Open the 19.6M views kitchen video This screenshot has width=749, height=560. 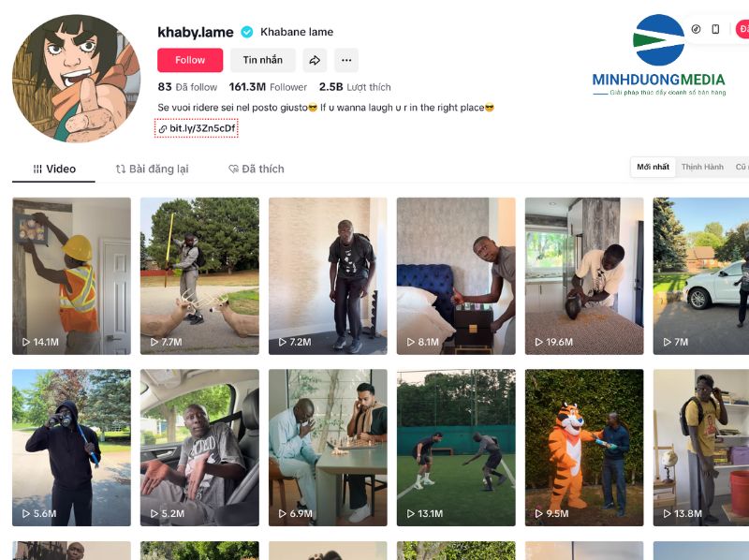[584, 275]
